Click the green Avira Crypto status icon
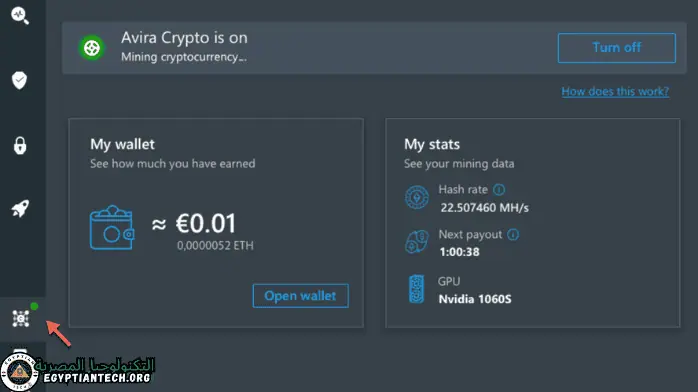Viewport: 698px width, 392px height. point(92,48)
